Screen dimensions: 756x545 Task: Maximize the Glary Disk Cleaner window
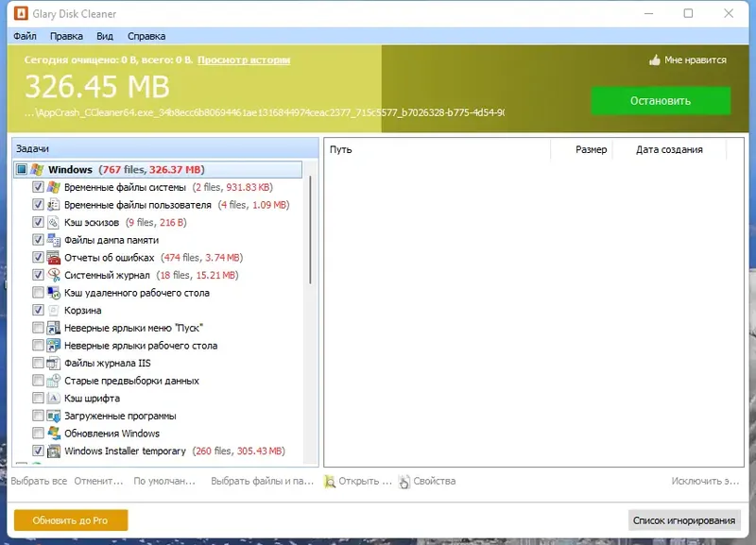(x=689, y=13)
